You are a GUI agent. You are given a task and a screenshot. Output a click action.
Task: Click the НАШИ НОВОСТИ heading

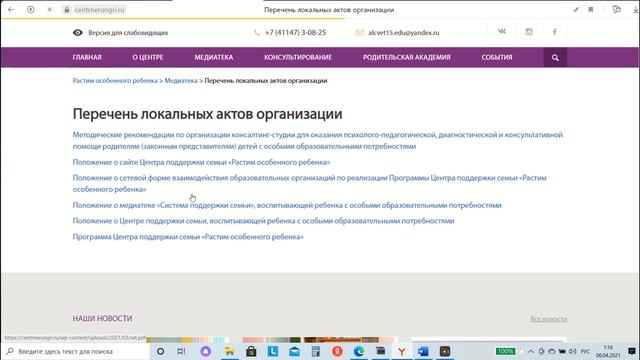pos(102,318)
